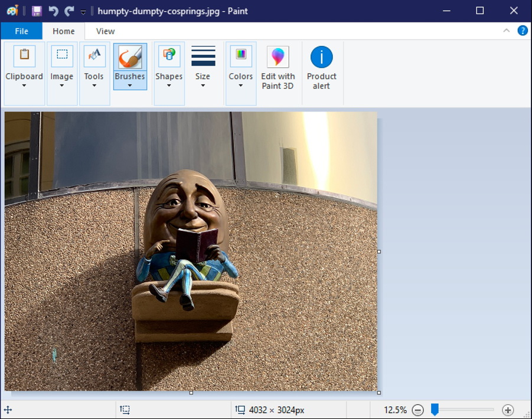The width and height of the screenshot is (532, 419).
Task: Expand the Shapes group arrow
Action: pyautogui.click(x=169, y=86)
